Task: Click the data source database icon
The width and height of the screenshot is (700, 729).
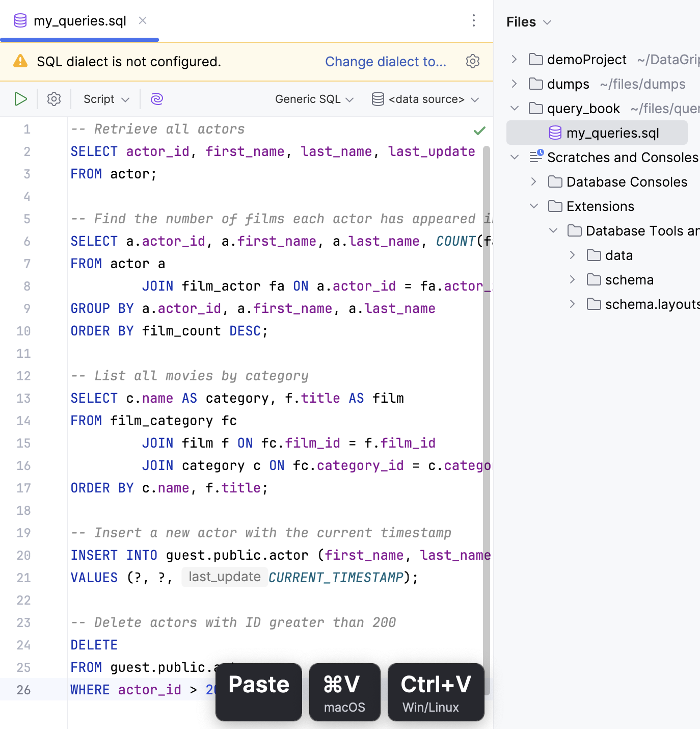Action: [x=378, y=99]
